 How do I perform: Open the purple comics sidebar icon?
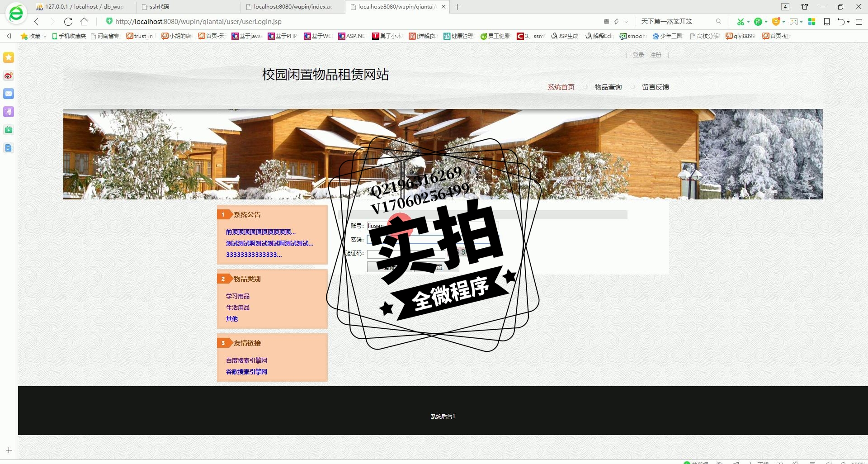click(x=9, y=112)
